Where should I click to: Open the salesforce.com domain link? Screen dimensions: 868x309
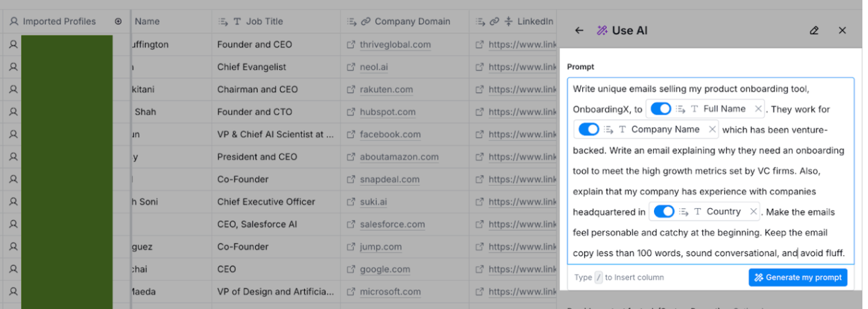(393, 224)
